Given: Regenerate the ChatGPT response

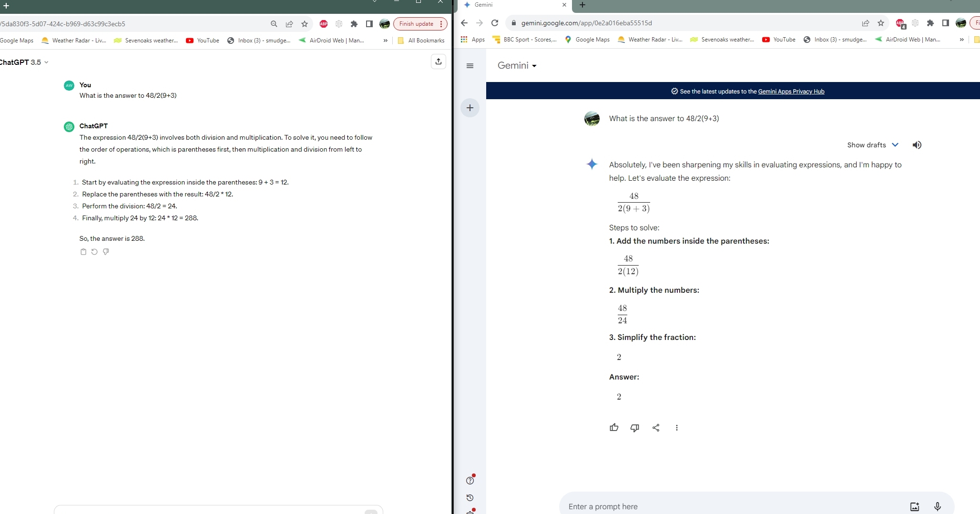Looking at the screenshot, I should [94, 252].
